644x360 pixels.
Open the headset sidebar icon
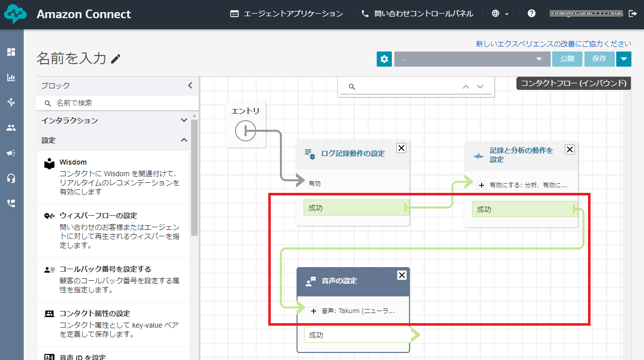[11, 178]
